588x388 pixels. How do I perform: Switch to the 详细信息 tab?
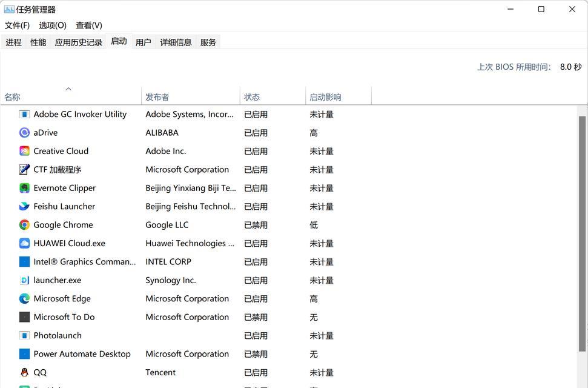pos(176,42)
